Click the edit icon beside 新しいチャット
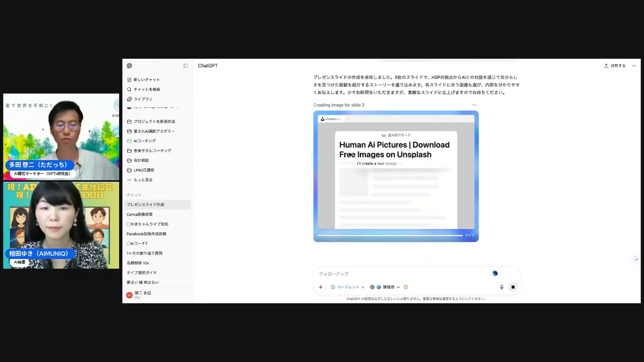This screenshot has width=644, height=362. (x=129, y=79)
